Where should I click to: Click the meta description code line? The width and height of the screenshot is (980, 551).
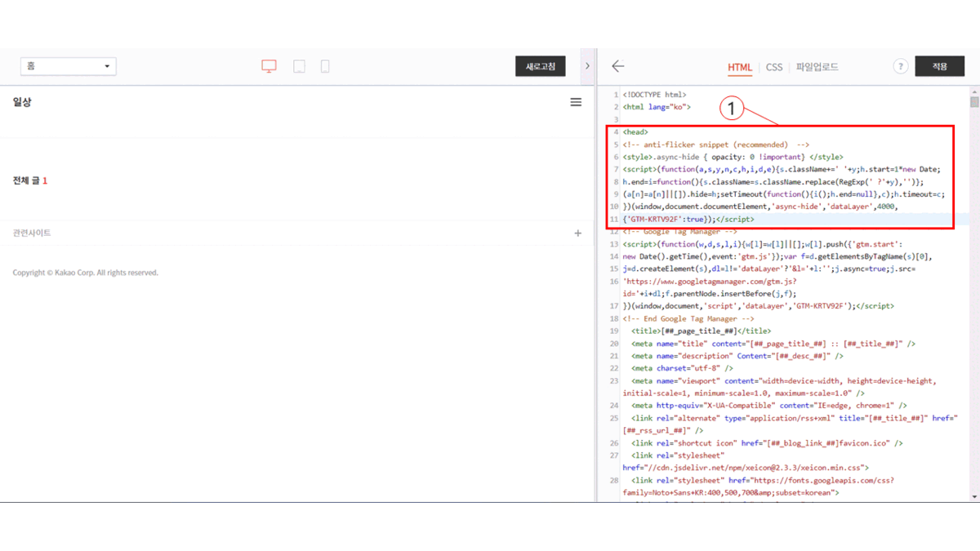737,356
